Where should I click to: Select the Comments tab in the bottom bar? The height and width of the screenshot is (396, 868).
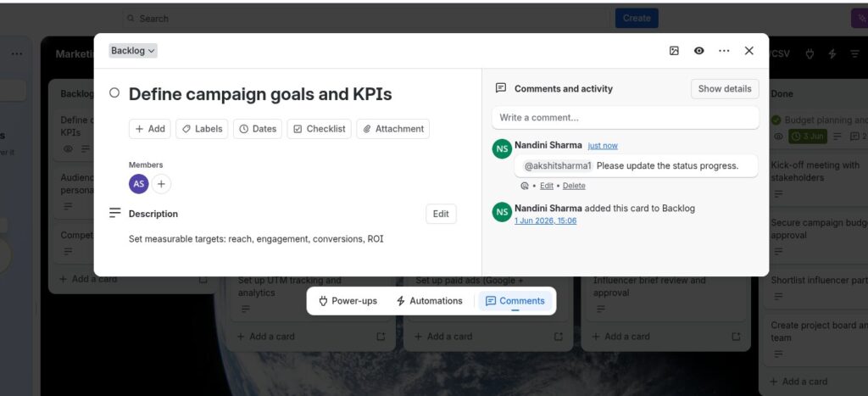click(515, 301)
